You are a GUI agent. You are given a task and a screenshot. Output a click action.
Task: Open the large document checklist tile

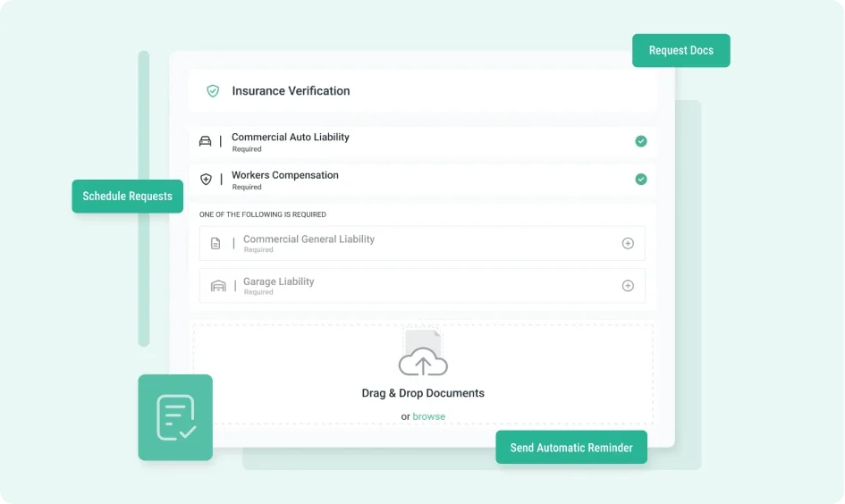point(175,417)
